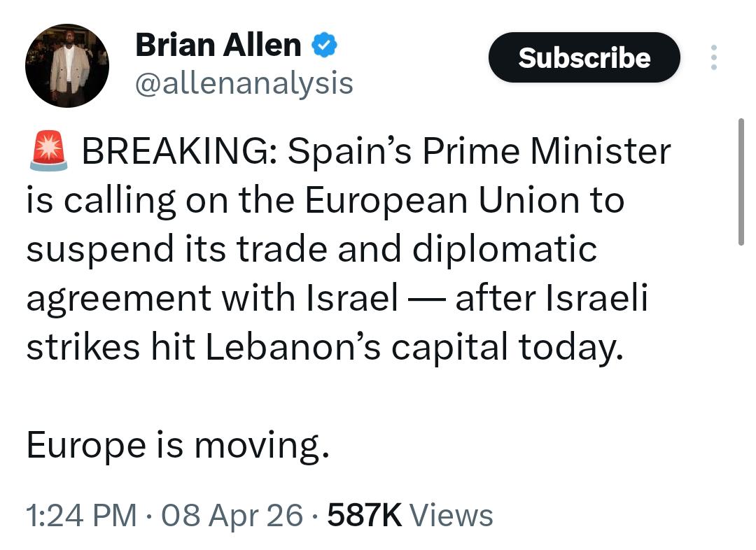The width and height of the screenshot is (756, 550).
Task: Click the red siren emoji
Action: (x=48, y=152)
